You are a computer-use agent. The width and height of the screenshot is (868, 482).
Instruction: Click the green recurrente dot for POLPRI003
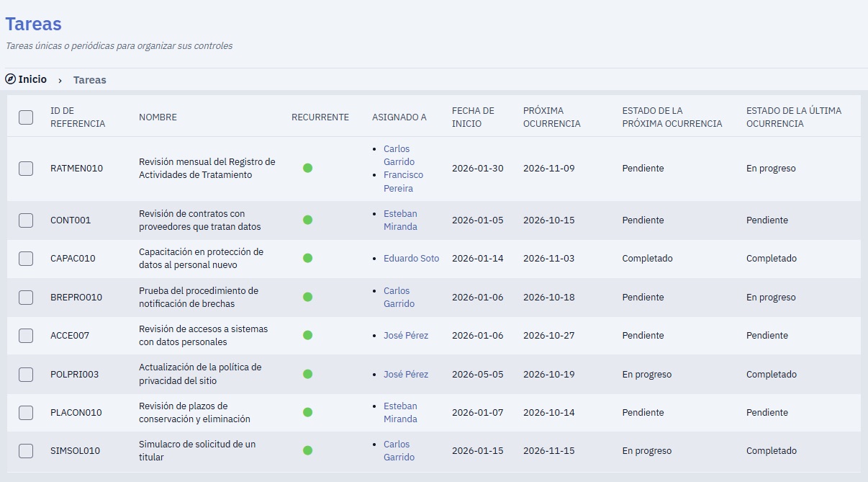point(308,374)
